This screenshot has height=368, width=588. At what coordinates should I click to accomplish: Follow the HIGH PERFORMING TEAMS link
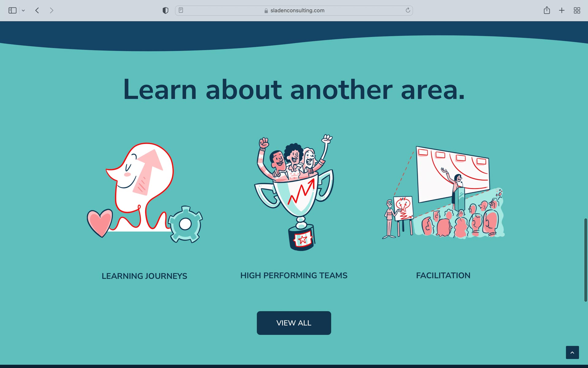click(294, 275)
